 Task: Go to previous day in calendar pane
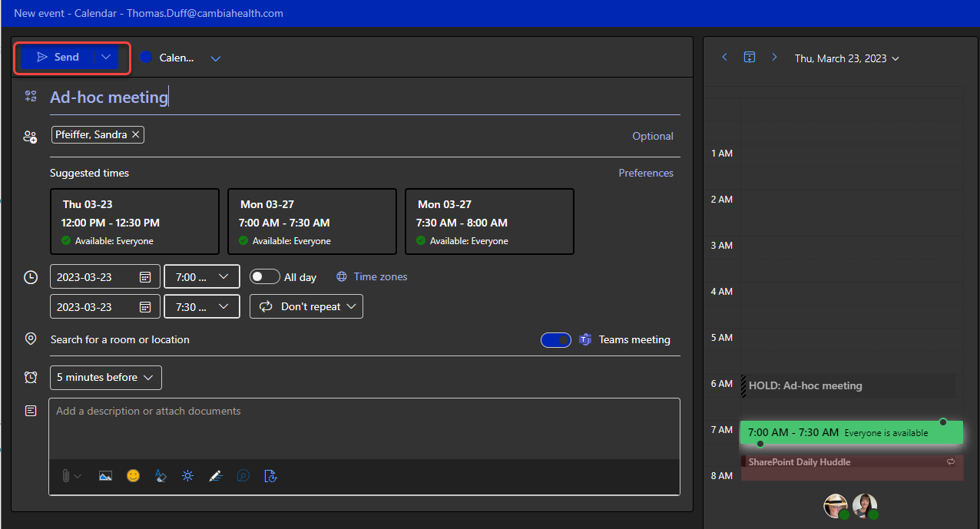coord(724,58)
